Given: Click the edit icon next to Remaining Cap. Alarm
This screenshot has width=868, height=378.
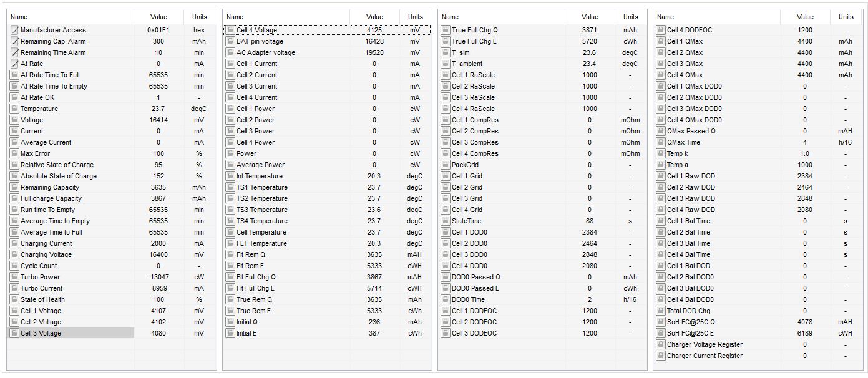Looking at the screenshot, I should tap(14, 41).
